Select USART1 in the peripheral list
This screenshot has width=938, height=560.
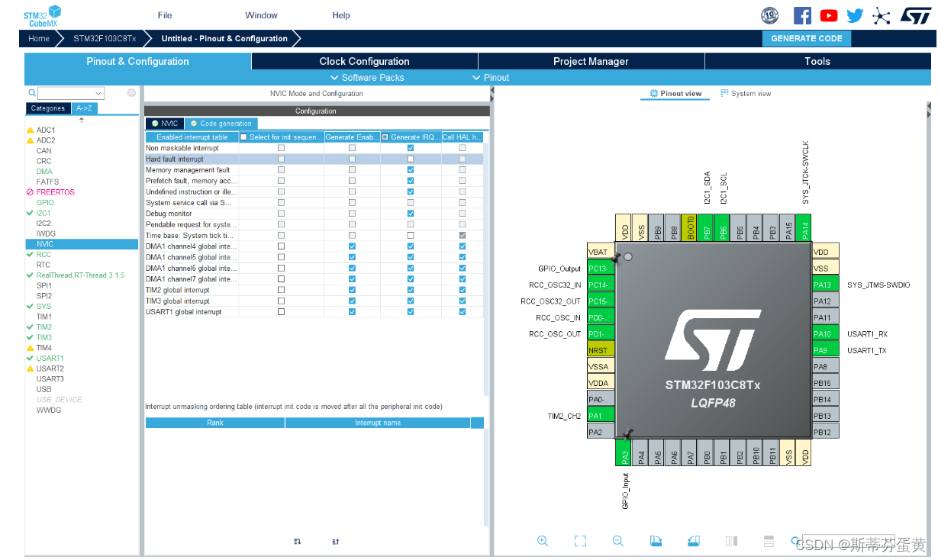(50, 359)
